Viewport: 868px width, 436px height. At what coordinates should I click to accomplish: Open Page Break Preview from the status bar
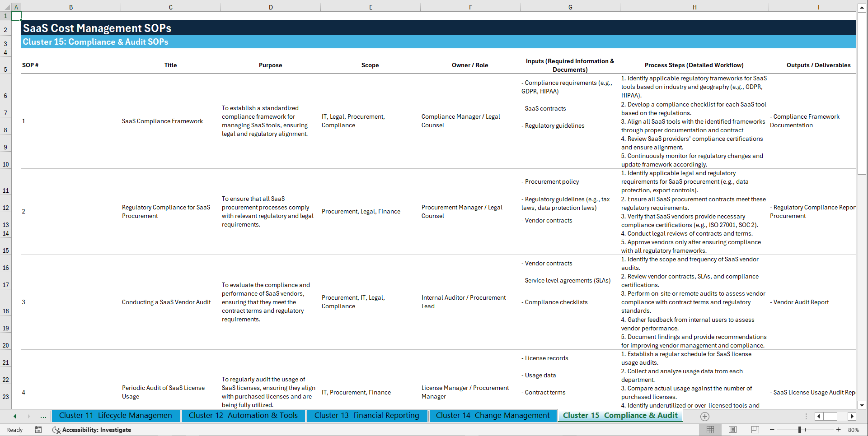coord(755,430)
